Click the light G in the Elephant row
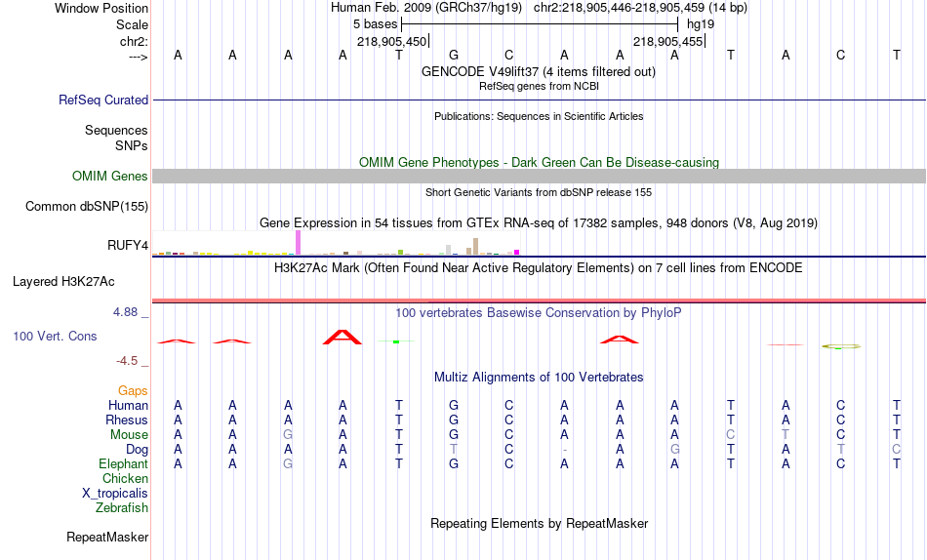927x560 pixels. (x=288, y=463)
